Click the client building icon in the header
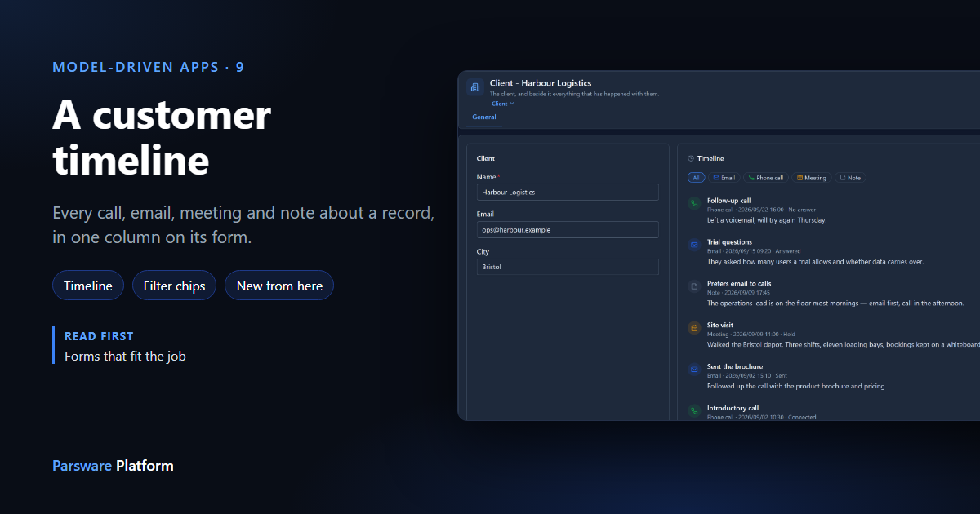The image size is (980, 514). pos(475,87)
